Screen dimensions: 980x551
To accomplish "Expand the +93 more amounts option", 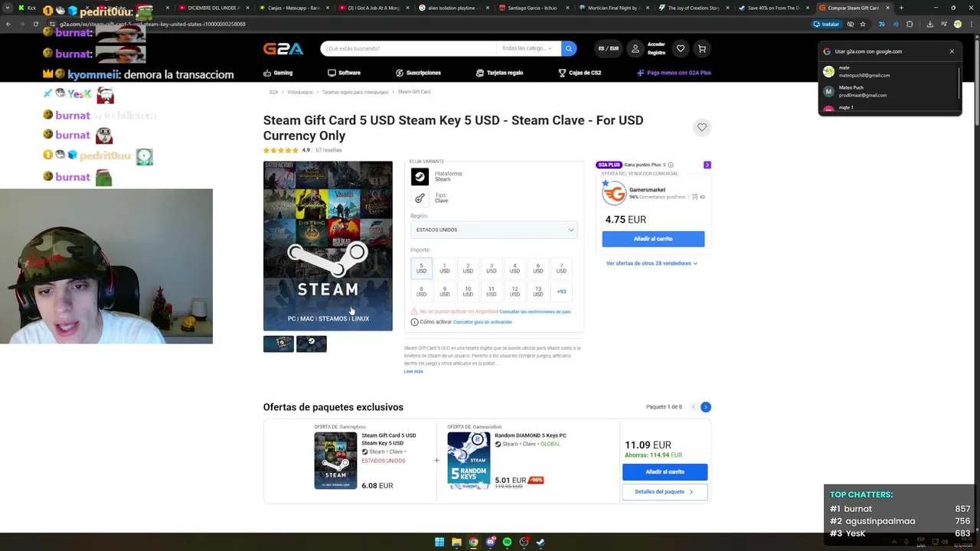I will 561,292.
